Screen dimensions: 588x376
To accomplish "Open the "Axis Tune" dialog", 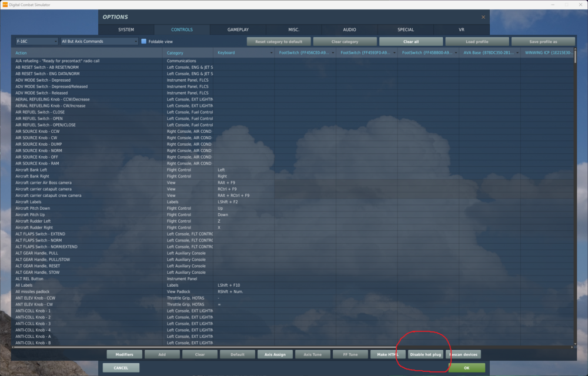I will coord(312,354).
